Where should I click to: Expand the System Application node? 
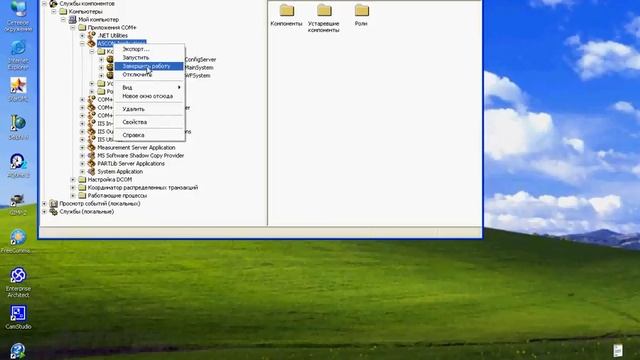pos(82,171)
